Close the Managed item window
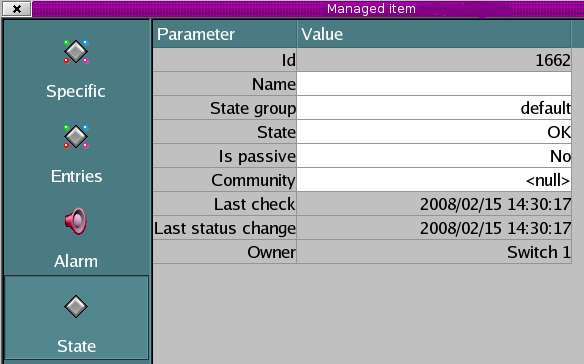The width and height of the screenshot is (584, 364). (17, 9)
